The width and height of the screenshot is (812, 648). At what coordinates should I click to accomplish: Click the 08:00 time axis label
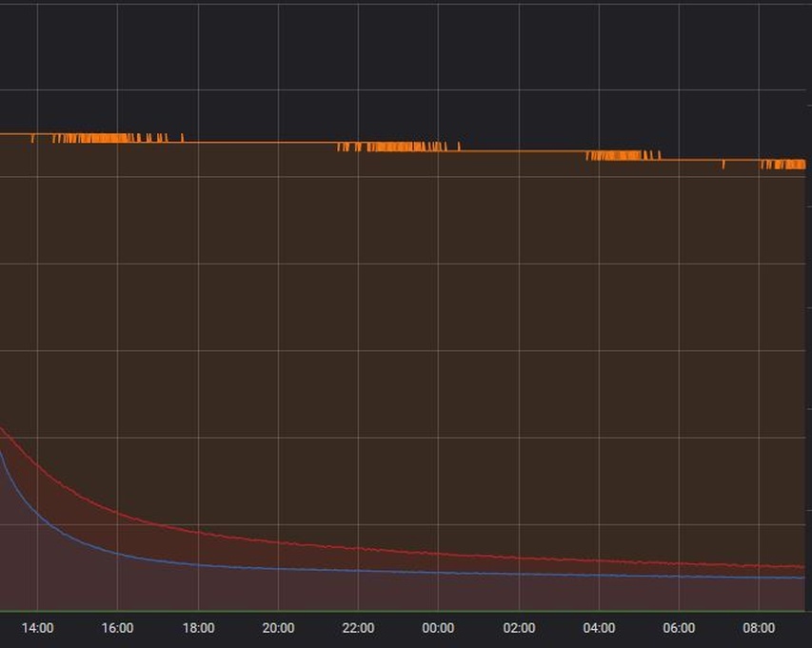coord(760,628)
